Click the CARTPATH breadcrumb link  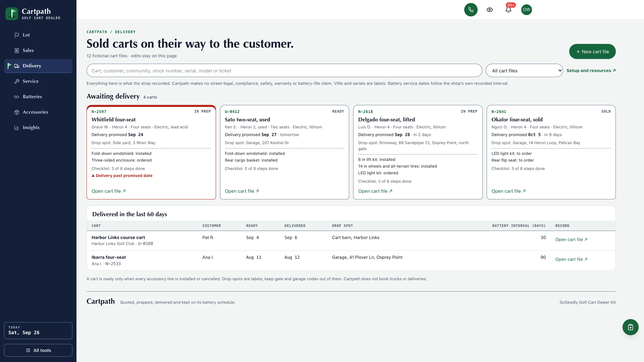(97, 32)
